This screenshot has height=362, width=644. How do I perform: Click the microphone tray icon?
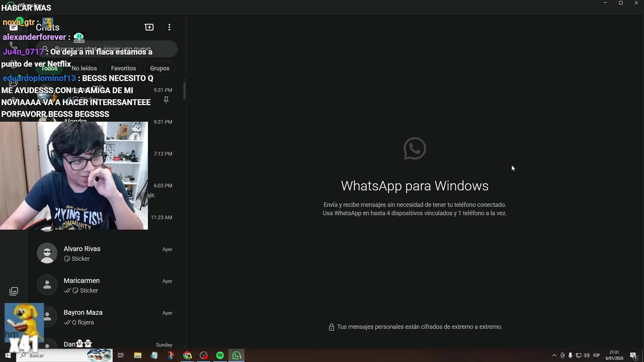click(570, 355)
